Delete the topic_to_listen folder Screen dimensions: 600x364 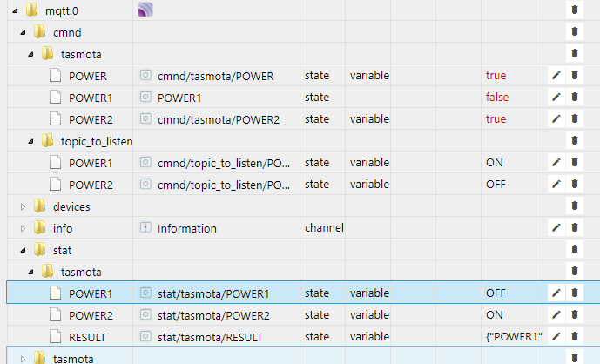(x=575, y=141)
